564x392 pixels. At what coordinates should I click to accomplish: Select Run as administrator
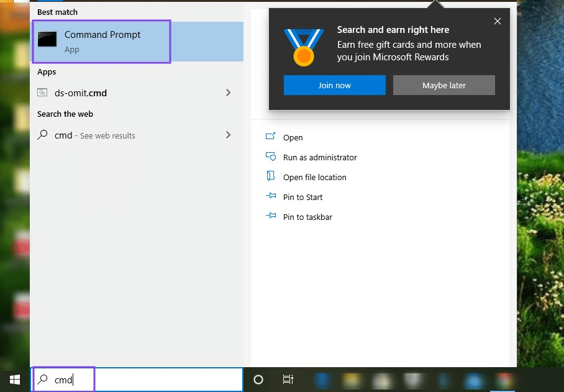[320, 157]
